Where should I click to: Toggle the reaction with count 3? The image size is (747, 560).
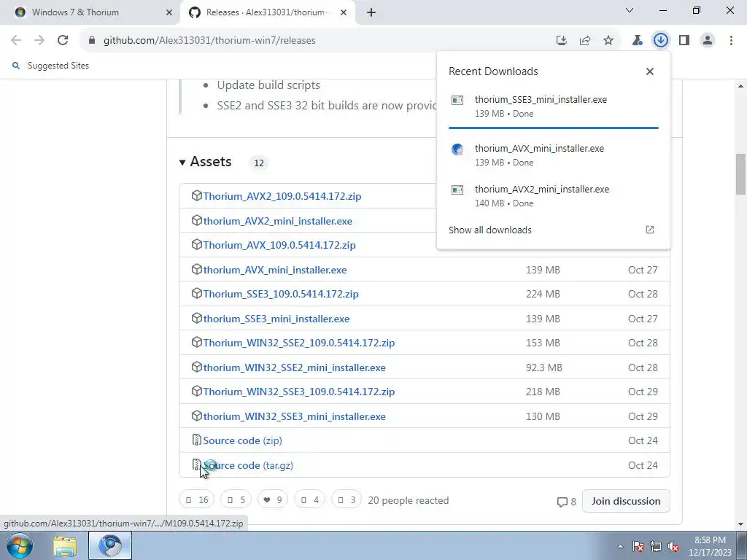[347, 500]
